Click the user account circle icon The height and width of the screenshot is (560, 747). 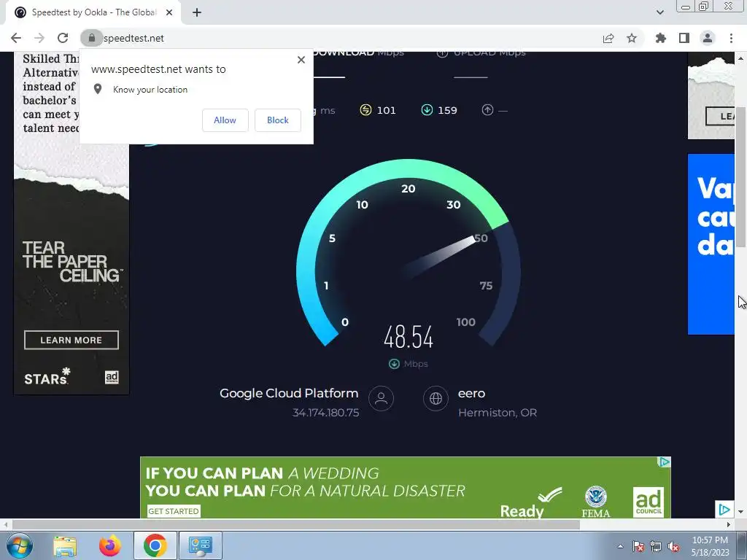[x=381, y=398]
